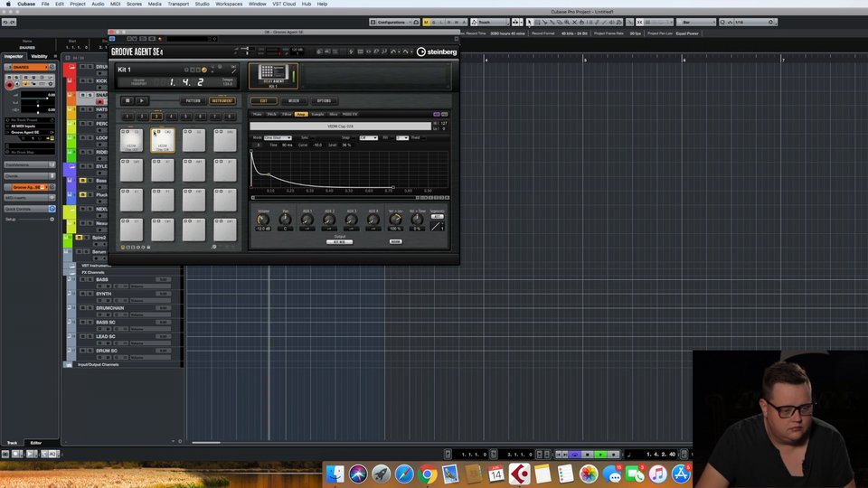Stop Groove Agent pattern playback
This screenshot has height=488, width=868.
tap(127, 100)
